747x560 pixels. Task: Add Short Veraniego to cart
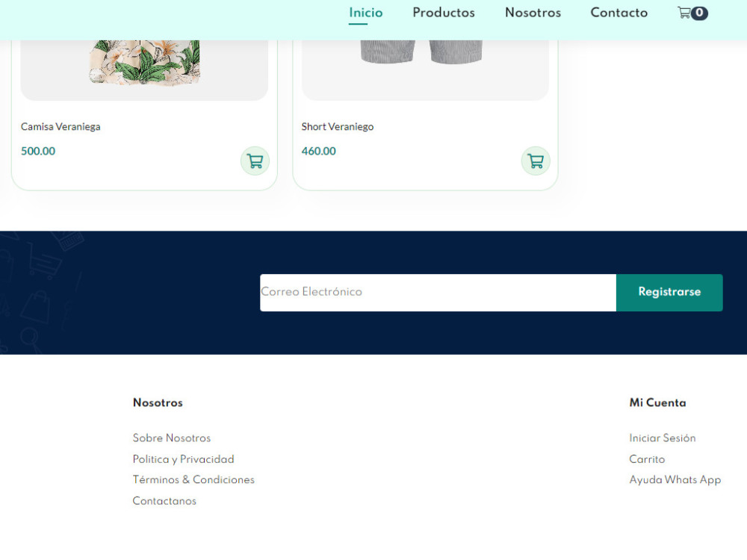pos(536,161)
